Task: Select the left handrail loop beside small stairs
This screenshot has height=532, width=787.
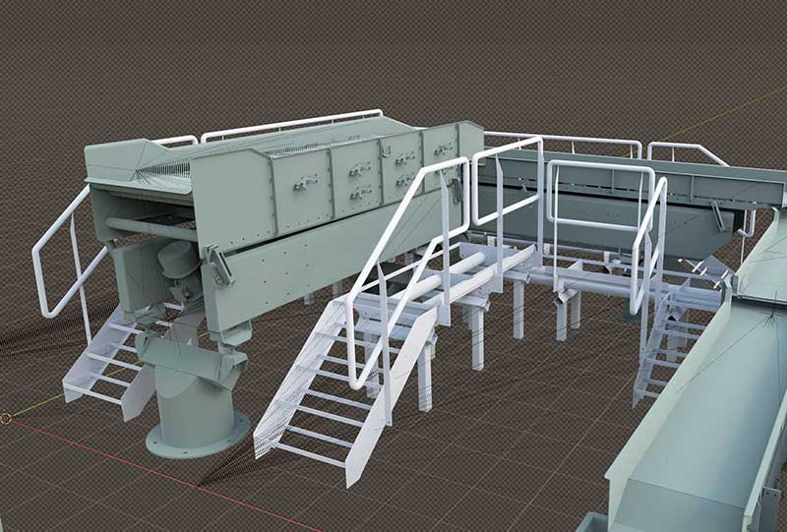Action: 69,257
